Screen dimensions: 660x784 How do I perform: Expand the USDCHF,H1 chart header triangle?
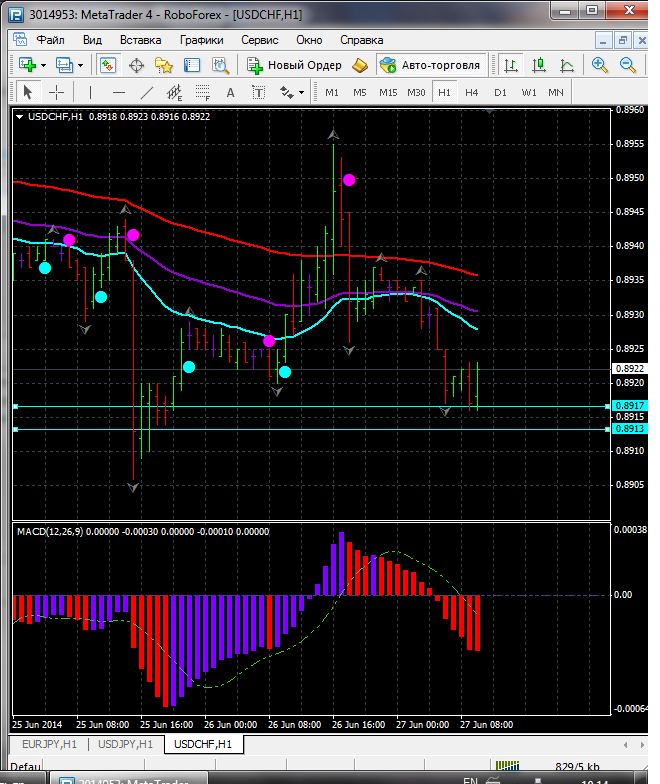point(20,116)
